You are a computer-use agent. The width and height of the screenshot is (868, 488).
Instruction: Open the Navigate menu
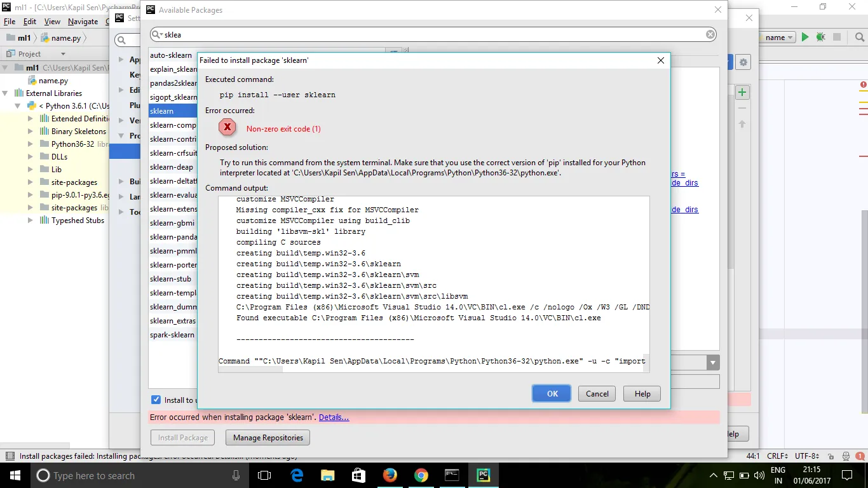click(83, 22)
